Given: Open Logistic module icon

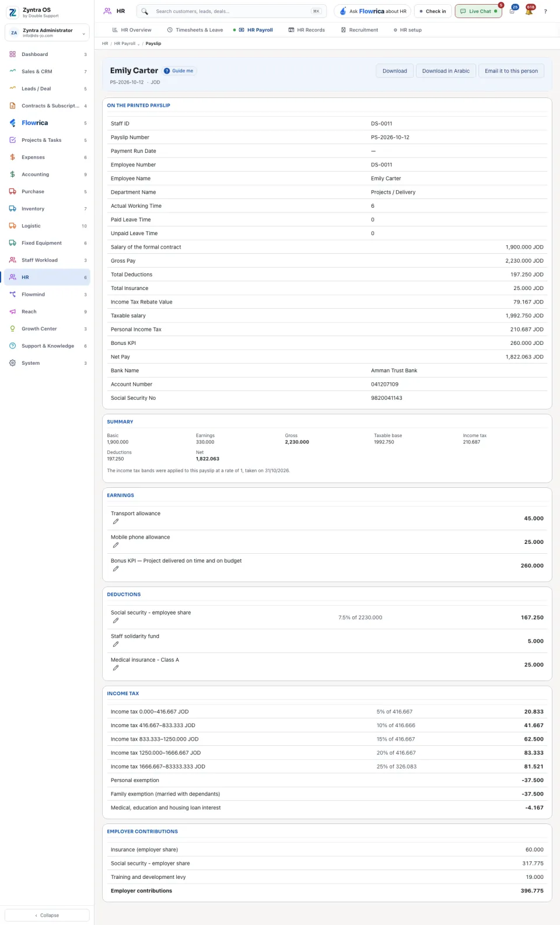Looking at the screenshot, I should [x=12, y=226].
